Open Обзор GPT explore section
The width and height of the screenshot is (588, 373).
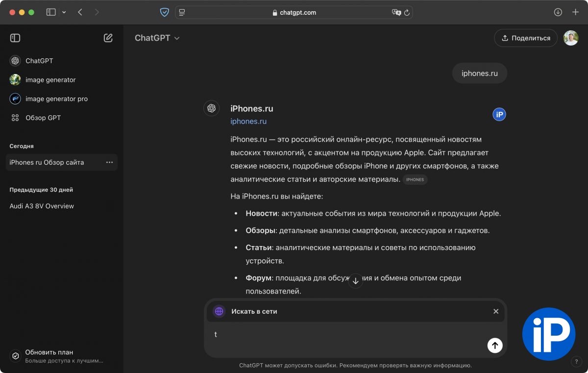(62, 118)
